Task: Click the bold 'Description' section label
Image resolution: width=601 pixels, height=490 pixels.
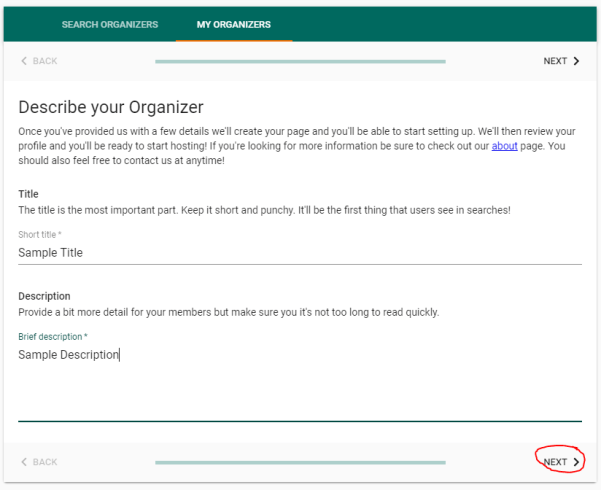Action: [44, 296]
